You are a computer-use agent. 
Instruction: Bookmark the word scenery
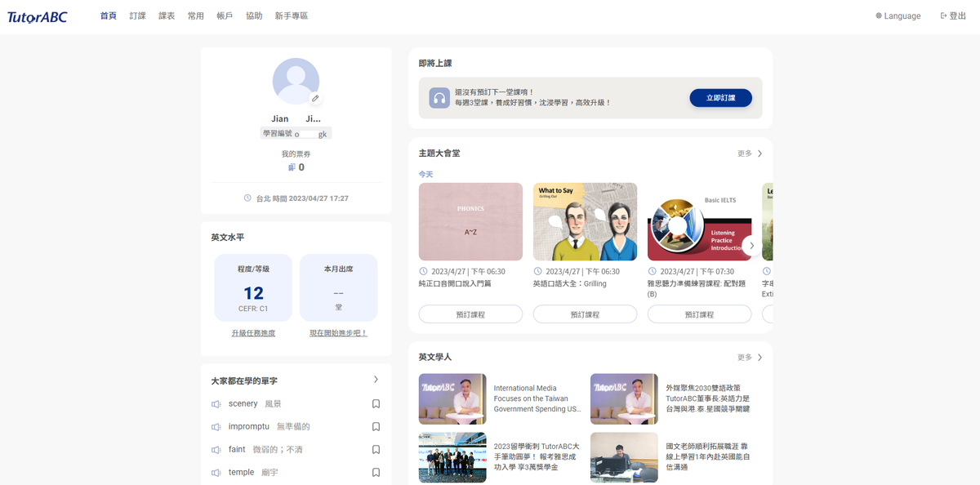coord(376,404)
